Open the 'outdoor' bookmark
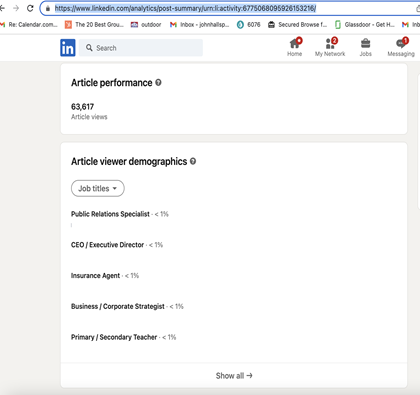The height and width of the screenshot is (395, 420). 146,25
